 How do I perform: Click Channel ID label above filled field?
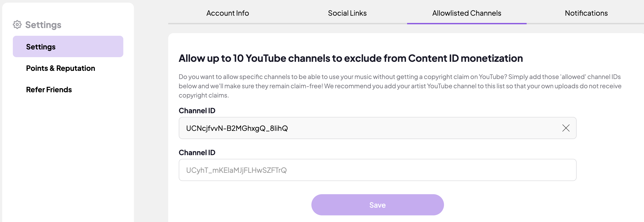point(197,111)
